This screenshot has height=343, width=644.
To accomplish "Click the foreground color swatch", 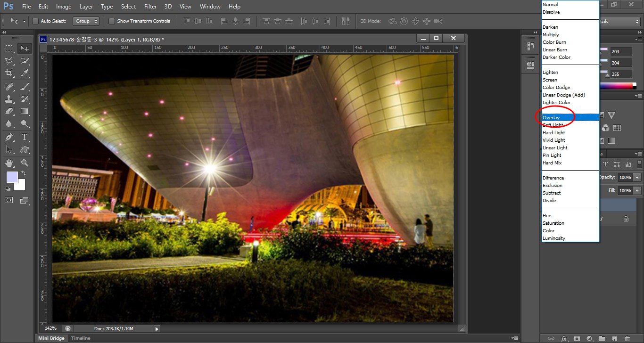I will 12,177.
